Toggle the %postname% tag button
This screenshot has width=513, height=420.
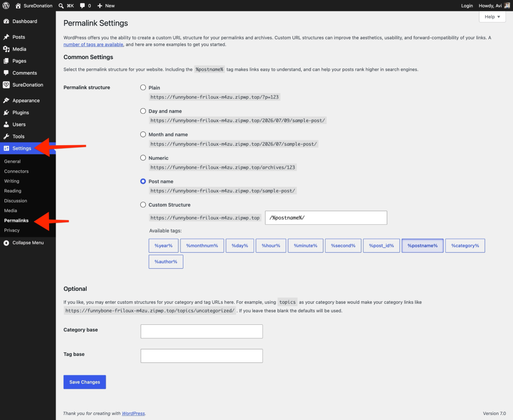click(x=423, y=246)
